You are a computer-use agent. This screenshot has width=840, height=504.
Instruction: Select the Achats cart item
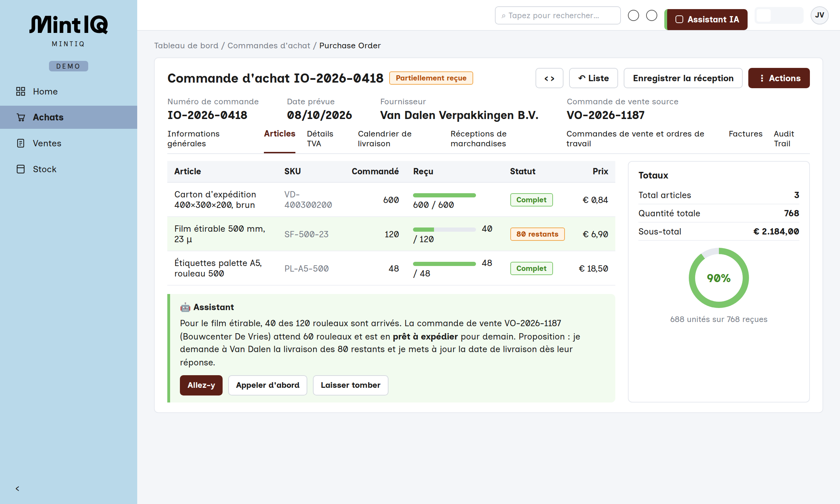tap(69, 117)
